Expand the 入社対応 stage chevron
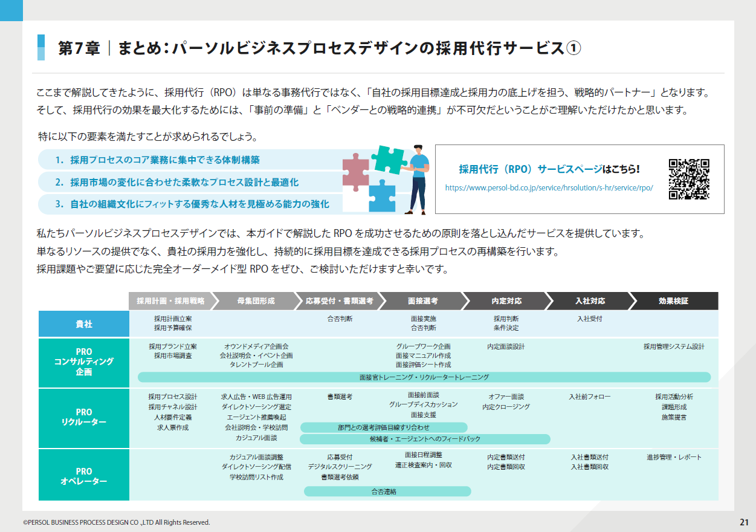The height and width of the screenshot is (532, 756). click(x=590, y=299)
